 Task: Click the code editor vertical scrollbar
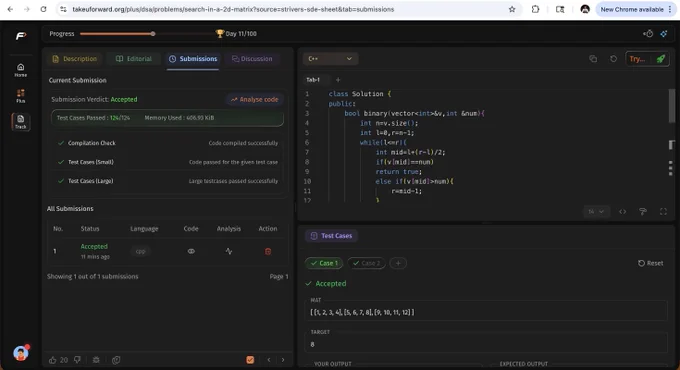[x=672, y=105]
